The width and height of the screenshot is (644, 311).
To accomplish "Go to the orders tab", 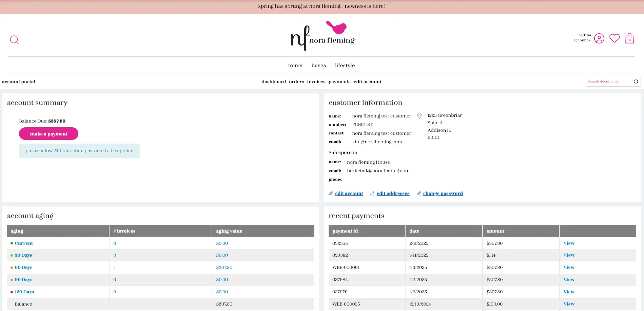I will tap(296, 82).
